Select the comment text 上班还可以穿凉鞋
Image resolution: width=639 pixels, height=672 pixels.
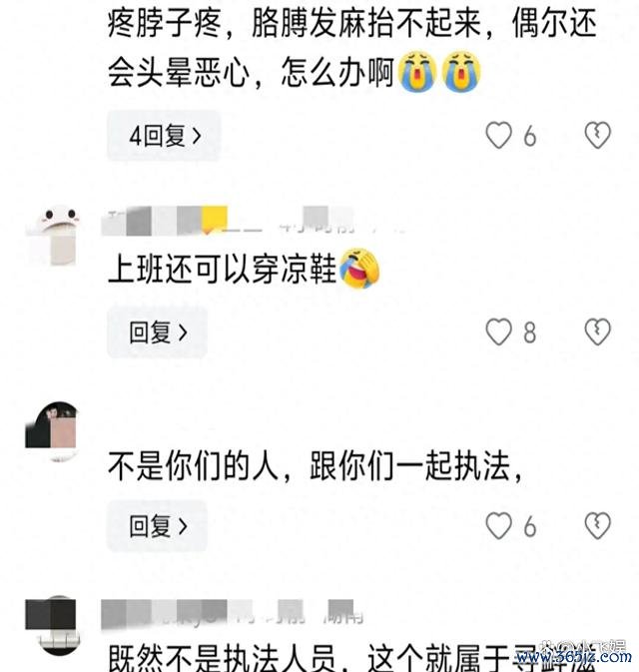coord(223,270)
